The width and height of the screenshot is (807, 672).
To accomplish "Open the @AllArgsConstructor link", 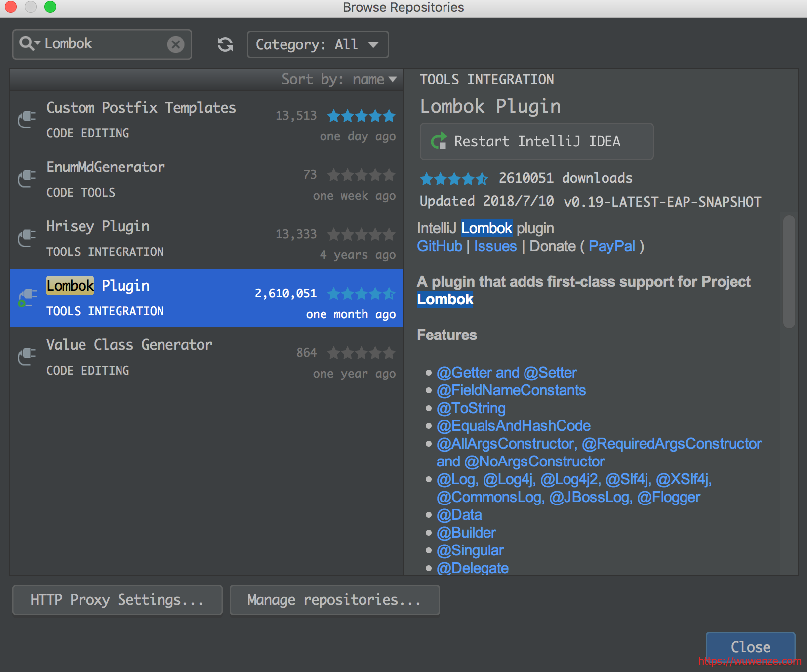I will pos(599,453).
